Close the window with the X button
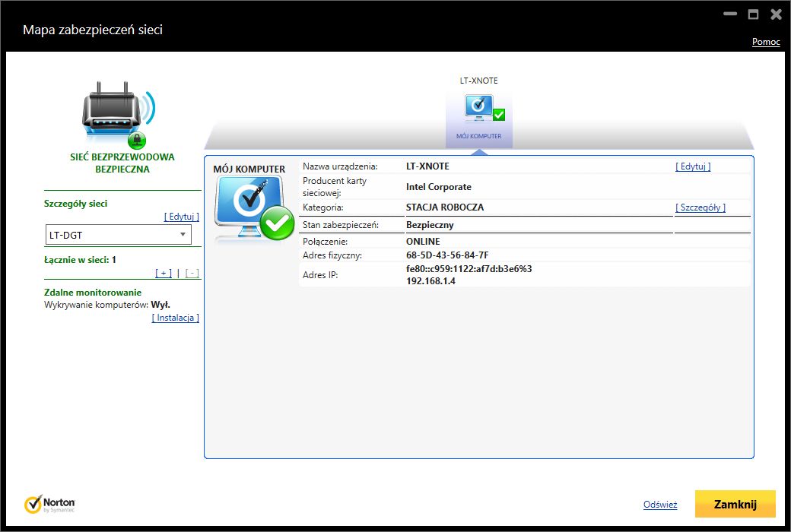This screenshot has width=791, height=532. pos(777,14)
